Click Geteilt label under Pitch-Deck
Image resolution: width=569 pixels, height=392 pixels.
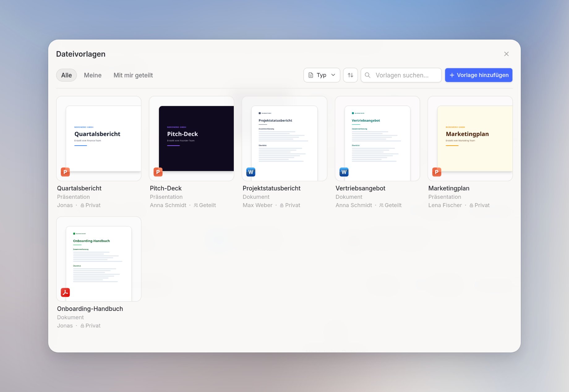(x=207, y=205)
